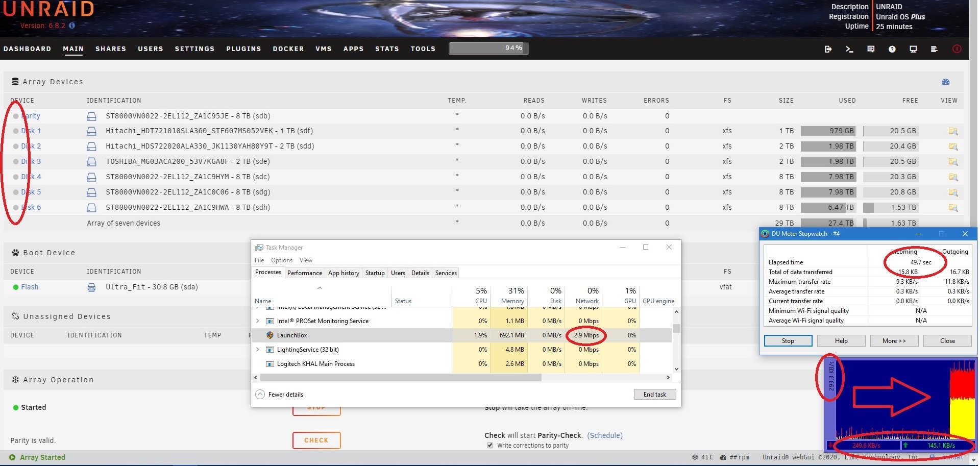Sort processes by Memory column header
This screenshot has height=466, width=980.
(509, 296)
